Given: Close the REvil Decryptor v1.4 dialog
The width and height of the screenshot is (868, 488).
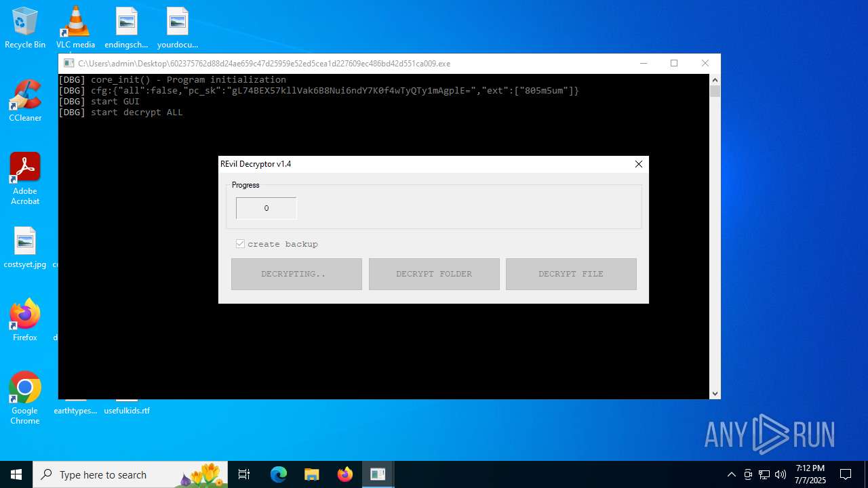Looking at the screenshot, I should point(638,164).
